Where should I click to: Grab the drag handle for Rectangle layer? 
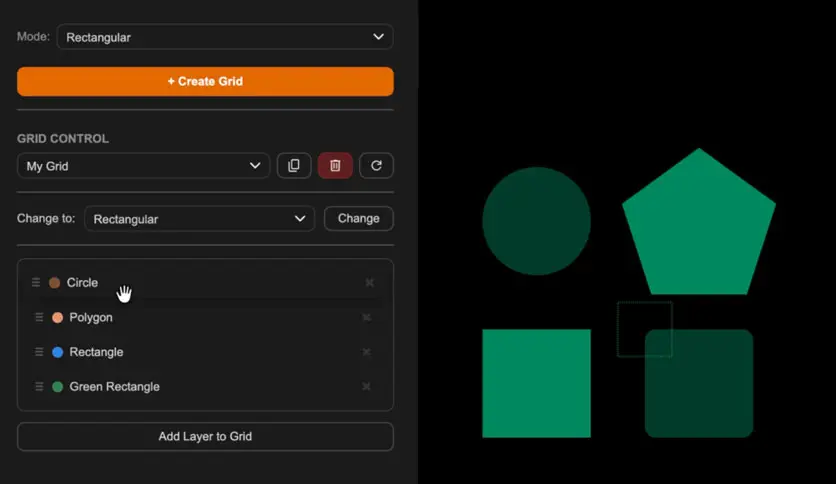click(39, 352)
